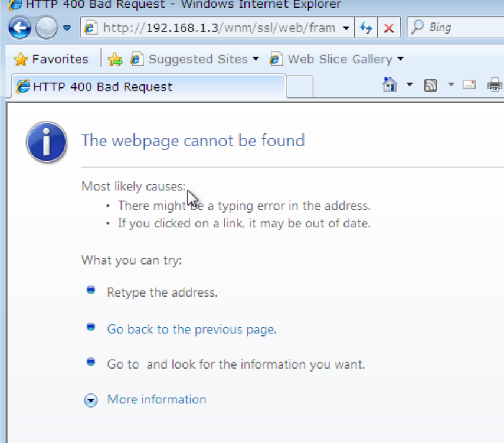Expand the address bar autocomplete dropdown
Image resolution: width=504 pixels, height=443 pixels.
point(346,28)
